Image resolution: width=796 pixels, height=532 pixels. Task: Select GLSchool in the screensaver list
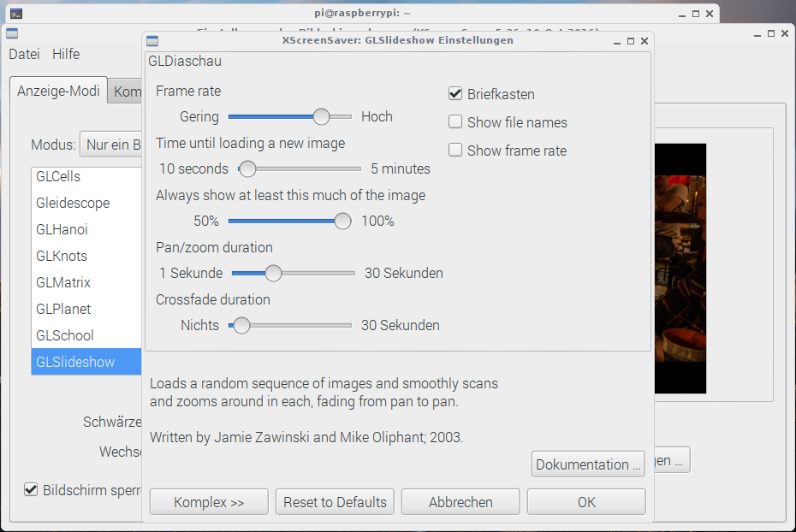86,335
